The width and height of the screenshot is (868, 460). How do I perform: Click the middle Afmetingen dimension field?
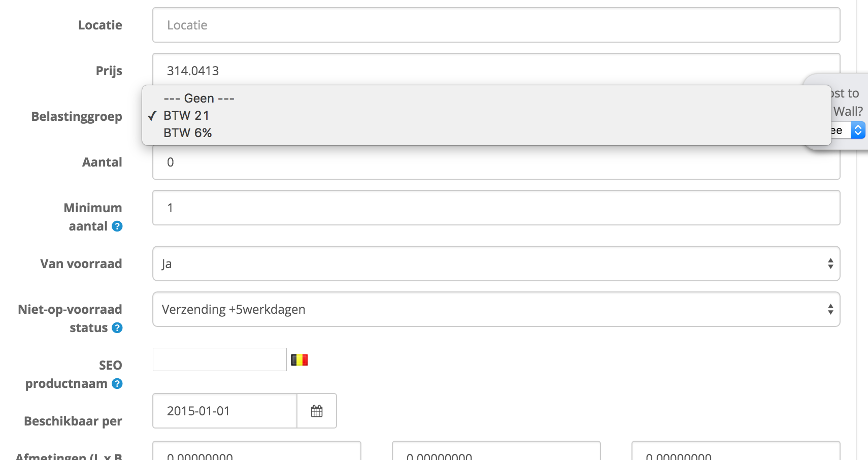pyautogui.click(x=496, y=453)
